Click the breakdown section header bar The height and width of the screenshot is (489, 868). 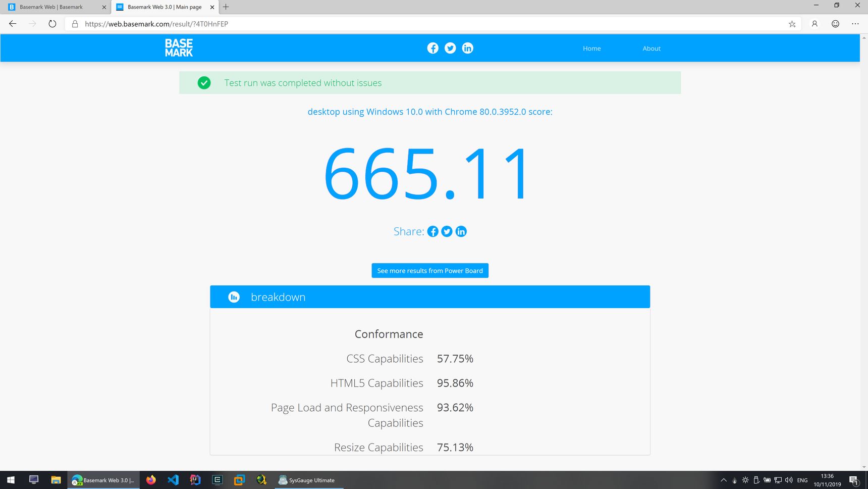coord(430,297)
